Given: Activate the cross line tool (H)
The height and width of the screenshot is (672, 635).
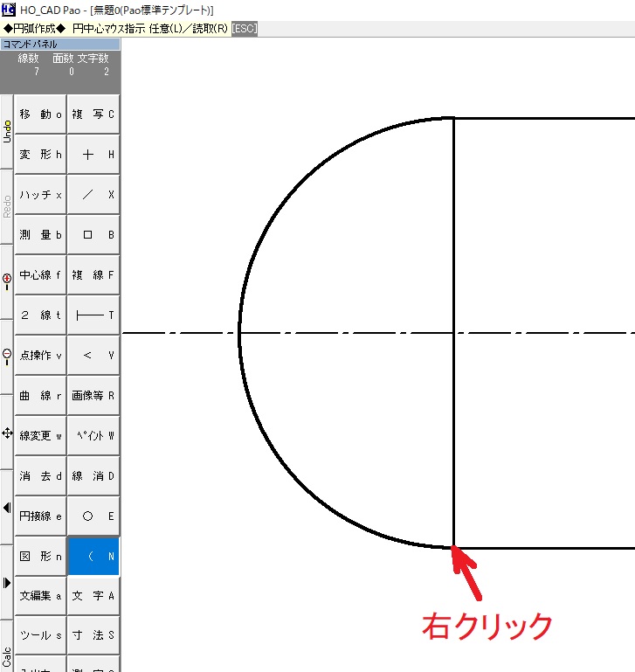Looking at the screenshot, I should click(x=93, y=154).
